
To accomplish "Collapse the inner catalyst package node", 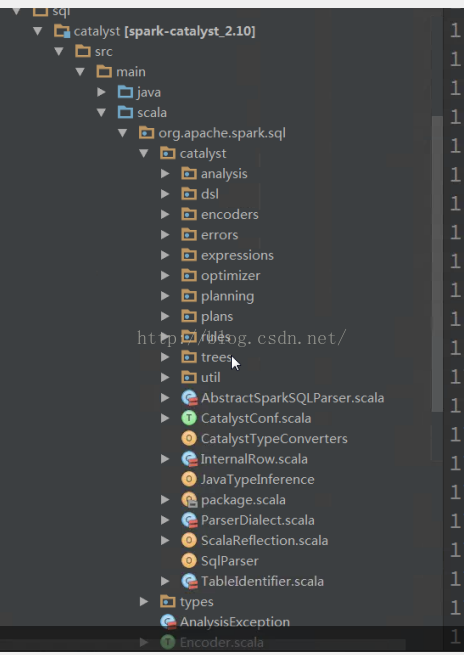I will (144, 153).
